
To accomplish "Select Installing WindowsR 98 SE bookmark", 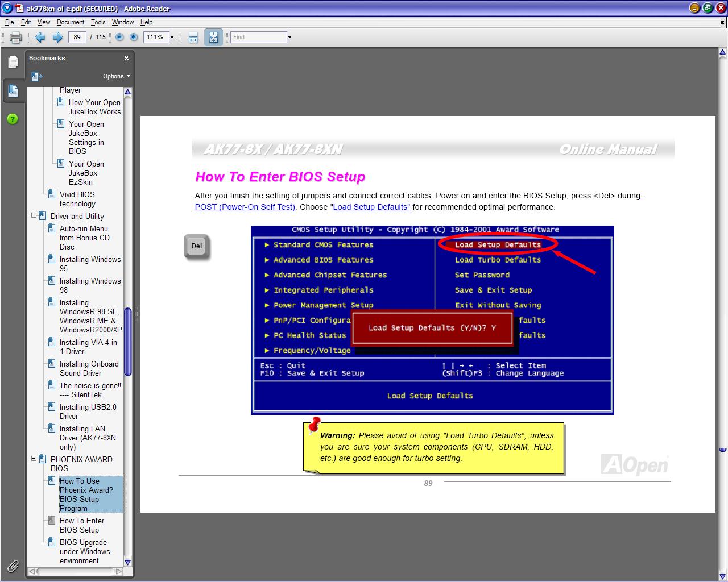I will tap(90, 316).
